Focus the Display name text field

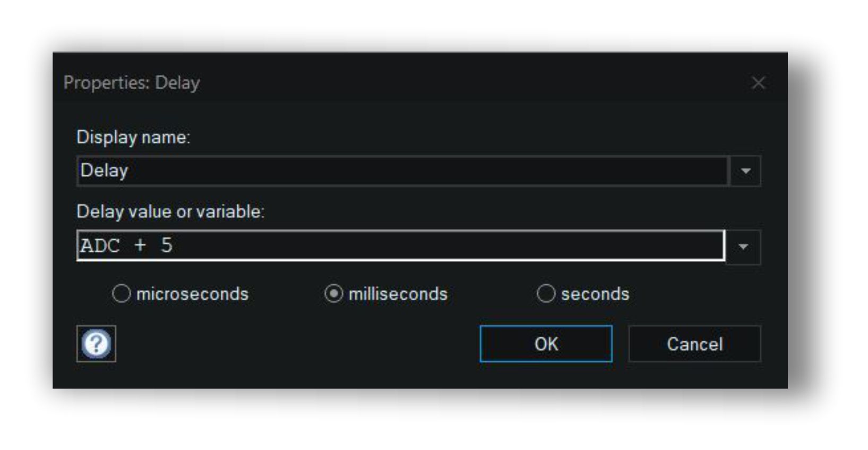tap(402, 171)
